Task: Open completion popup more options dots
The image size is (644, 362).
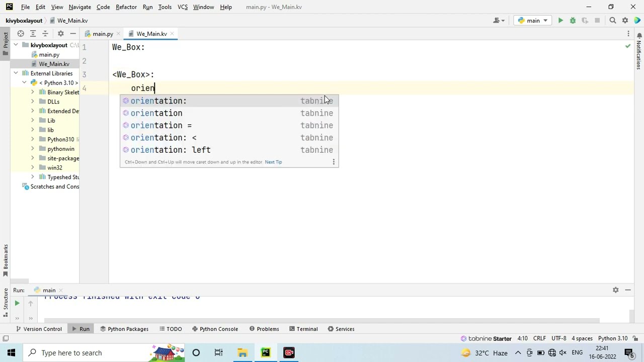Action: pos(333,162)
